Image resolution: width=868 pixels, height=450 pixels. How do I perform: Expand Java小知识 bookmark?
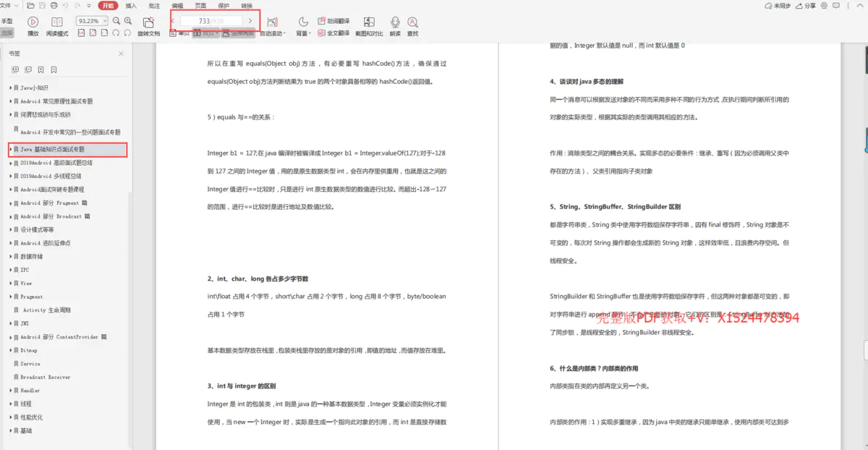pos(11,88)
